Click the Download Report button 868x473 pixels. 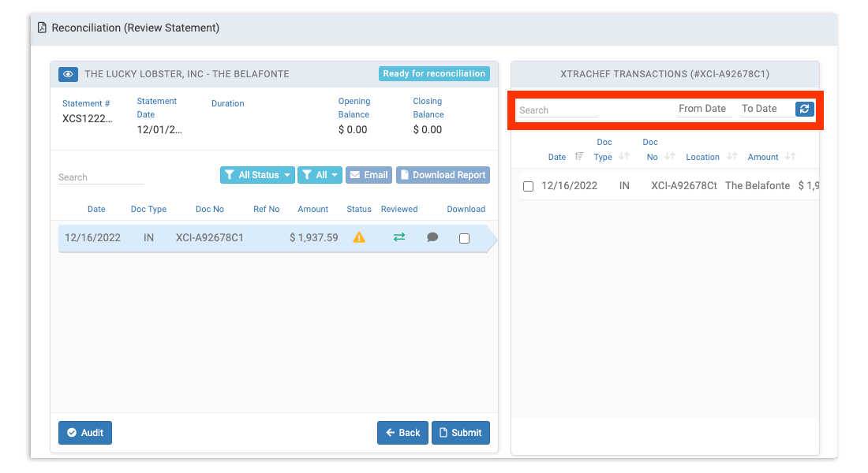(x=443, y=174)
